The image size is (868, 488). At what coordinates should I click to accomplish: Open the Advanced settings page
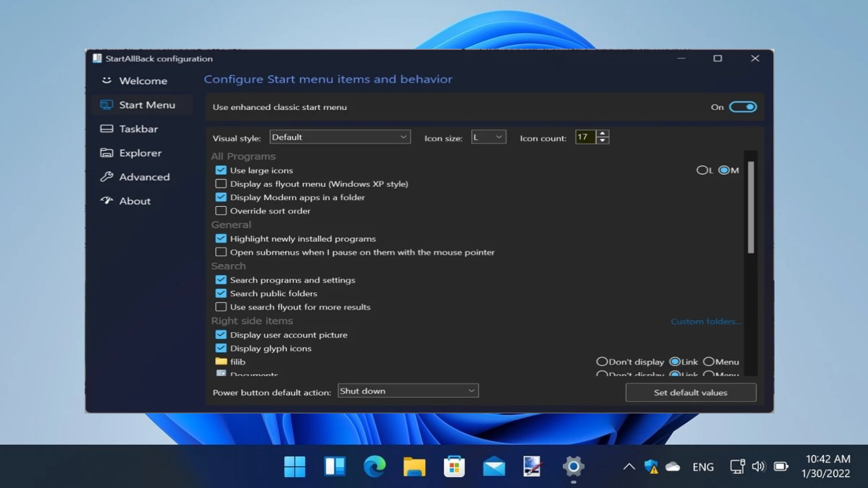point(144,177)
